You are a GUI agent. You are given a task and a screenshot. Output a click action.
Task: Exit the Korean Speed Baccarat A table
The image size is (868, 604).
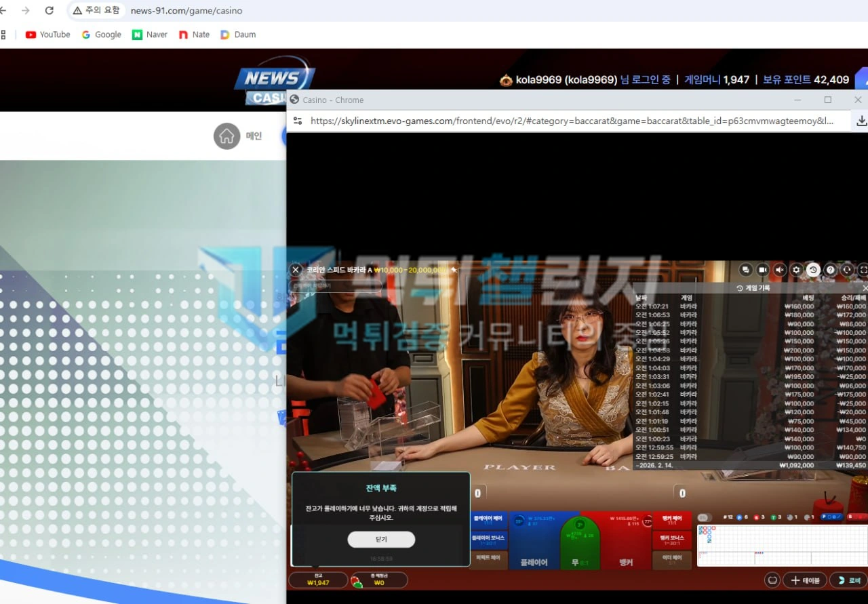click(x=296, y=270)
